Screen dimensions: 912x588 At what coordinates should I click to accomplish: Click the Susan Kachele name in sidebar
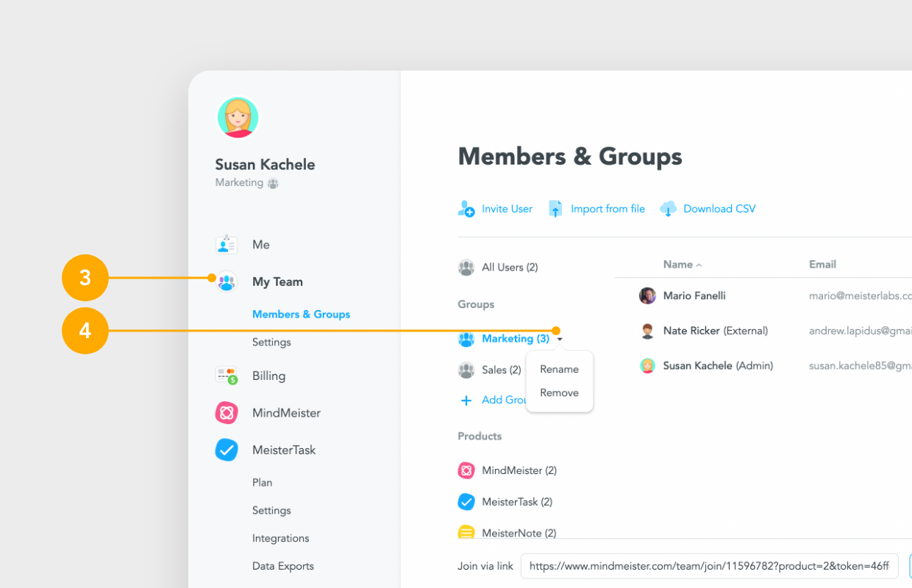tap(265, 165)
